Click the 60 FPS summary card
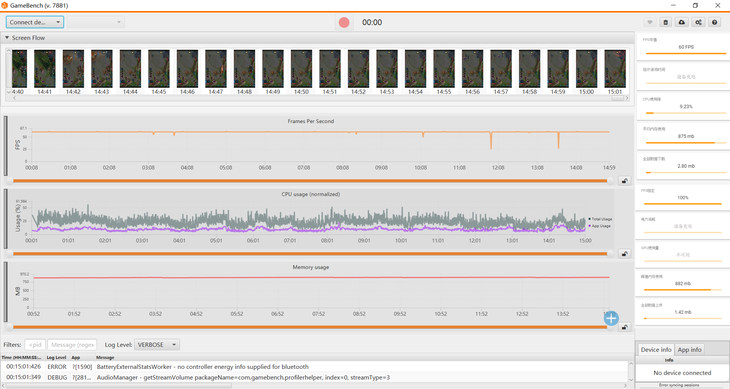This screenshot has height=389, width=730. (x=683, y=47)
